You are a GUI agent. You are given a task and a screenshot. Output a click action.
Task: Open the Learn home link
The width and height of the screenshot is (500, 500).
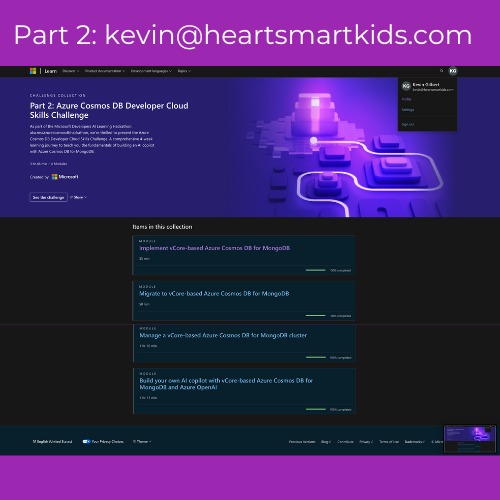click(51, 71)
